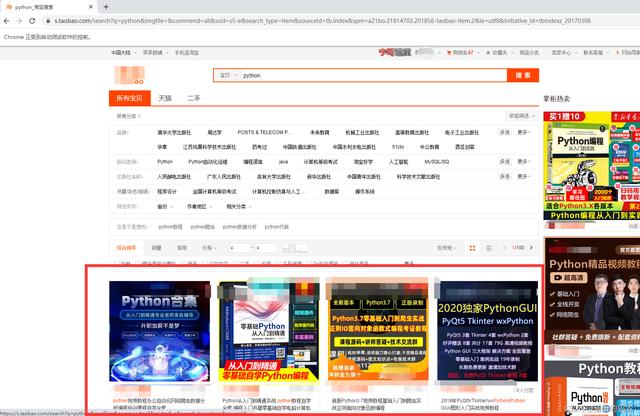Open the Python合集 product thumbnail

(x=160, y=331)
